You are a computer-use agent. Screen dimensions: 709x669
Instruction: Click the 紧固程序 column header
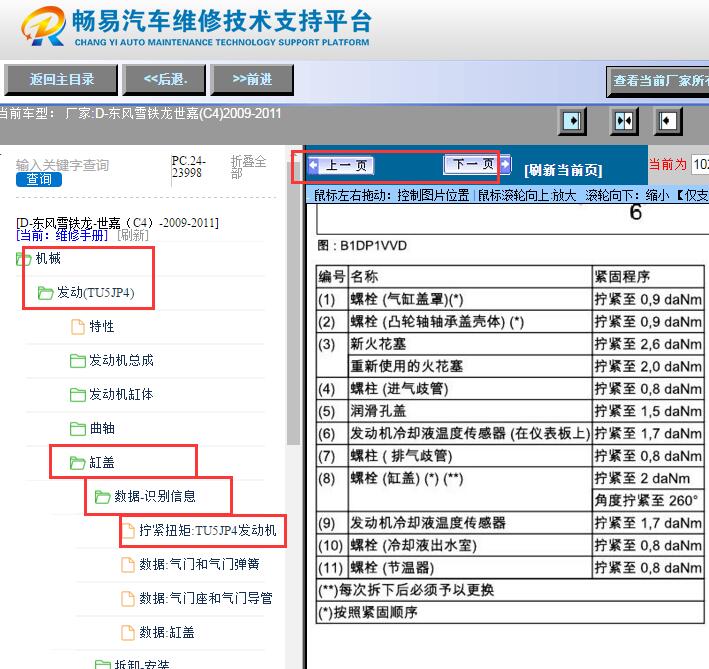pos(648,277)
